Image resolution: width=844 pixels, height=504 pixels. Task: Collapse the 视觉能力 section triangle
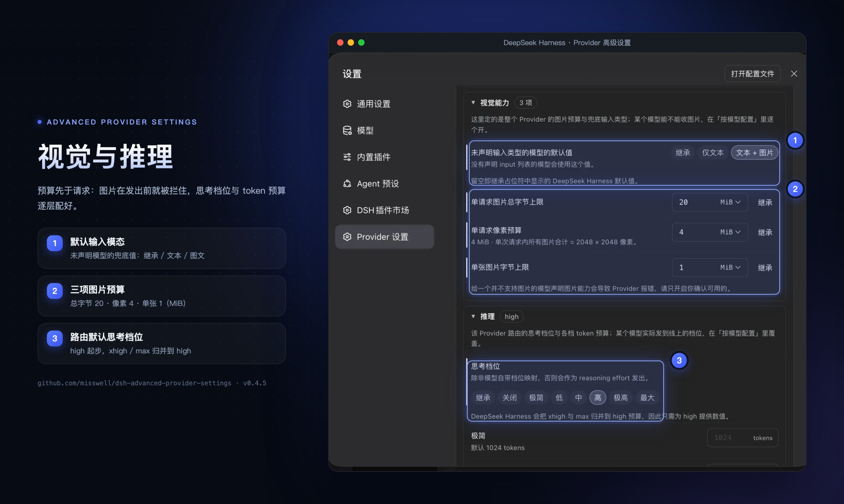pos(473,103)
